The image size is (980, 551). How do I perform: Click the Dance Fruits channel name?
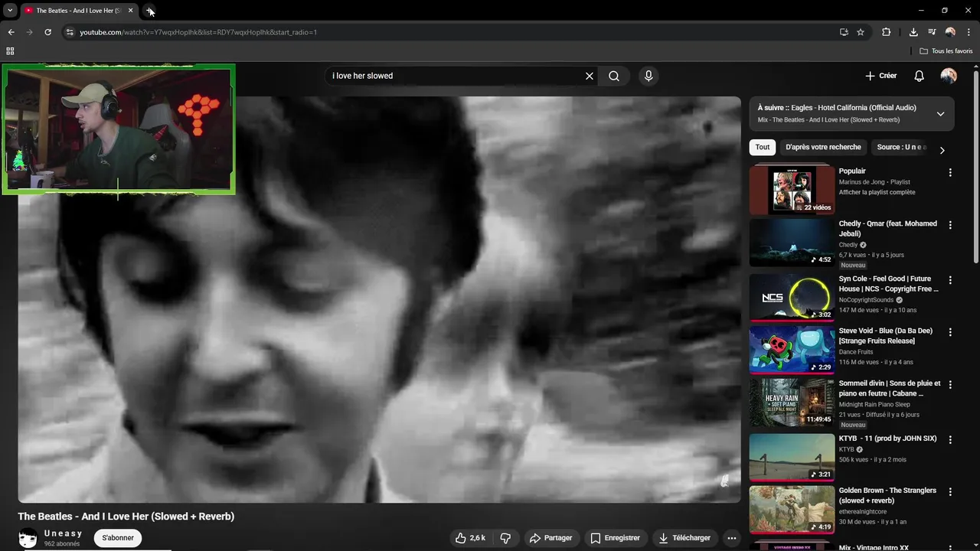856,352
